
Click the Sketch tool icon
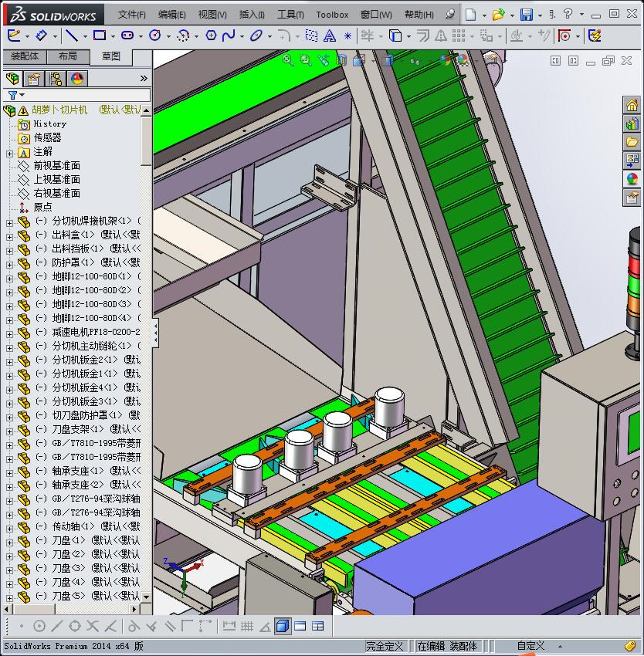(14, 36)
